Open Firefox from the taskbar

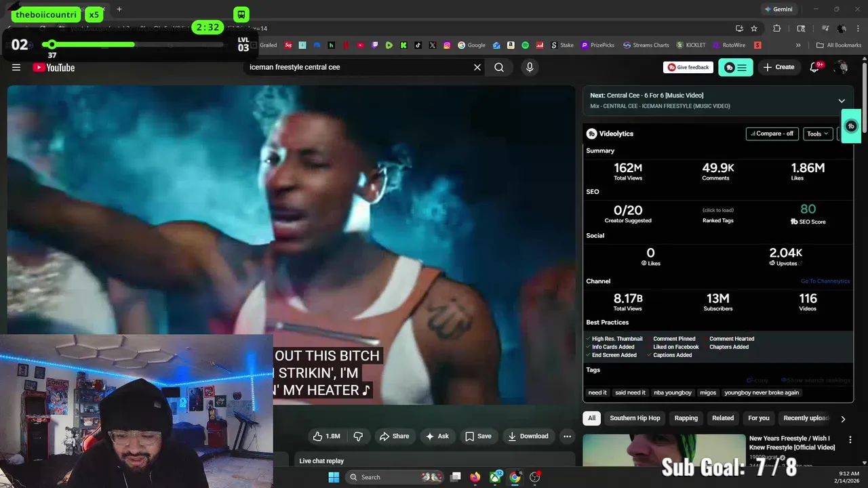click(475, 477)
